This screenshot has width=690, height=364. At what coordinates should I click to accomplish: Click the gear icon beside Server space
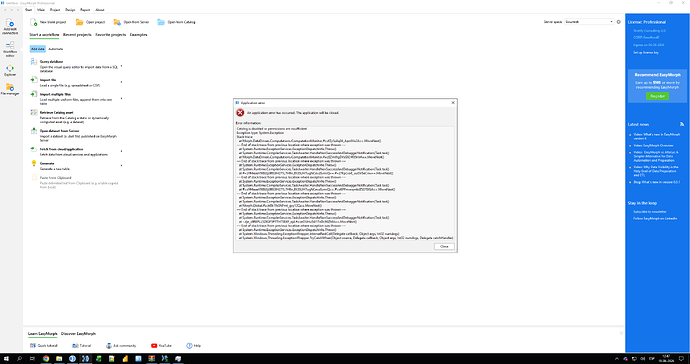pyautogui.click(x=618, y=22)
